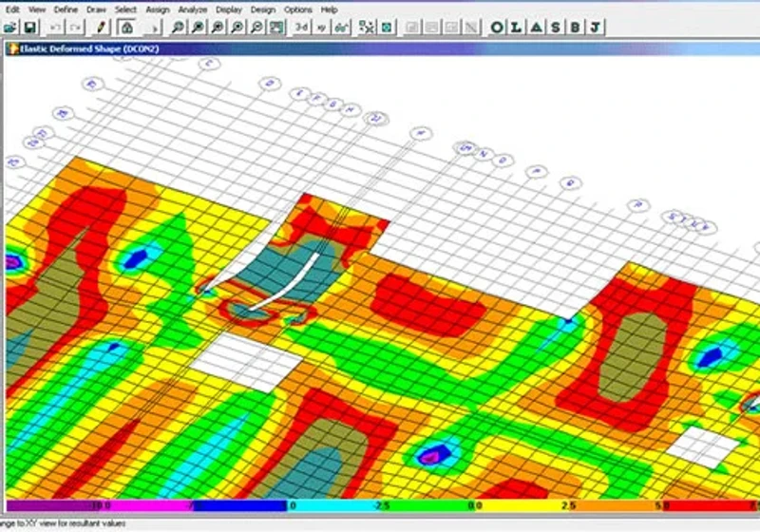Viewport: 760px width, 532px height.
Task: Click legend value -2.5
Action: pyautogui.click(x=381, y=505)
